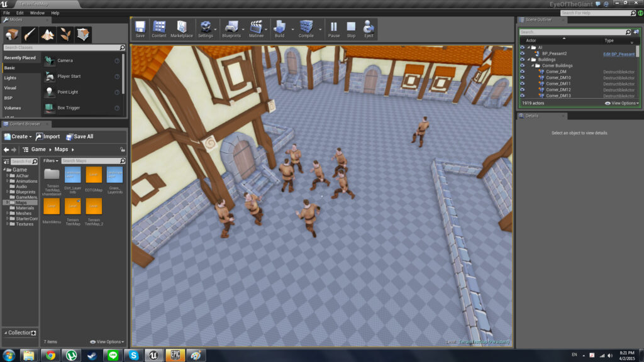Viewport: 644px width, 362px height.
Task: Toggle the Corner_DM12 visibility eye
Action: [x=523, y=90]
